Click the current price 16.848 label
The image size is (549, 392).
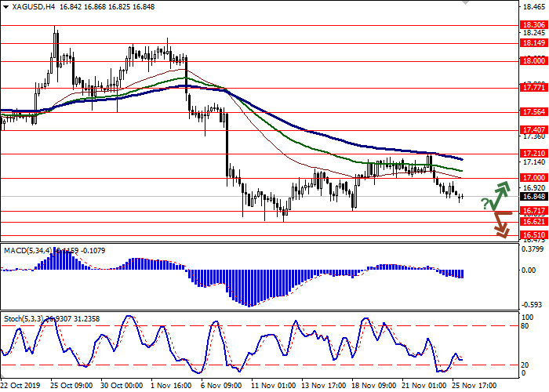click(x=533, y=197)
